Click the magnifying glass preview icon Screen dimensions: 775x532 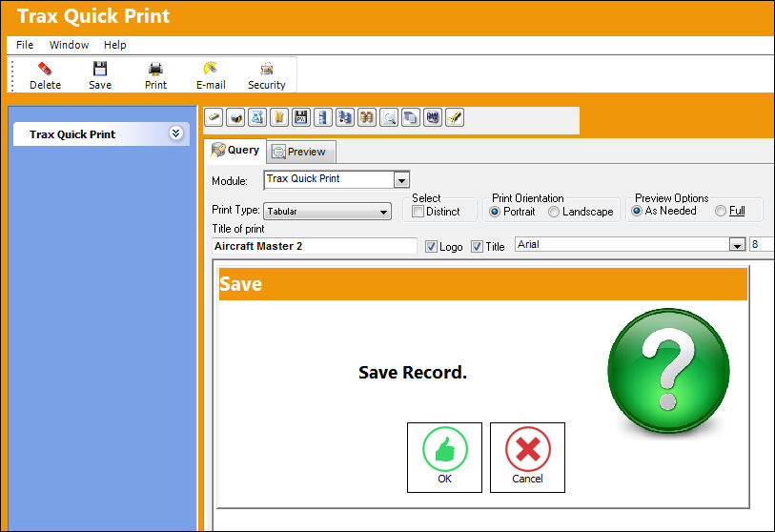389,117
